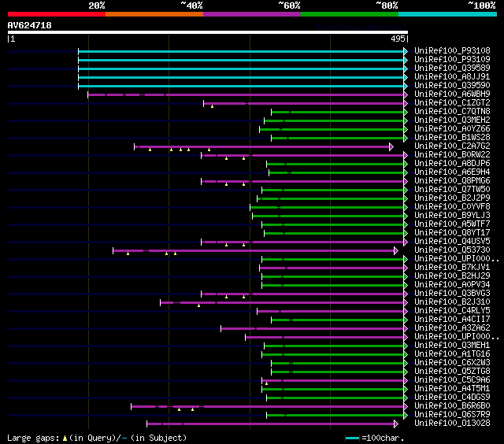Click the purple alignment bar of UniRef100_A6WBH9
504x444 pixels.
[x=246, y=94]
